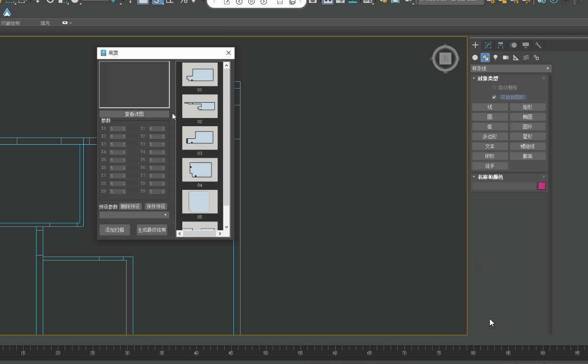Select the Systems gears icon
The height and width of the screenshot is (364, 588).
(x=536, y=57)
